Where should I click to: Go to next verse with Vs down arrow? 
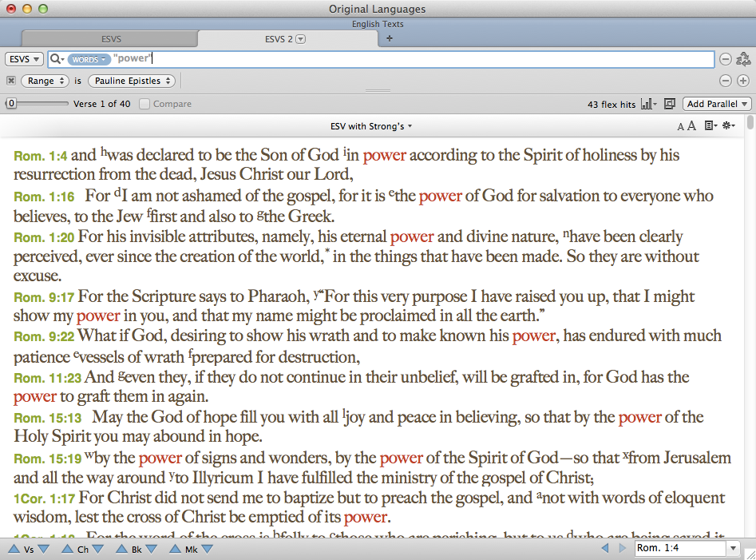[43, 549]
